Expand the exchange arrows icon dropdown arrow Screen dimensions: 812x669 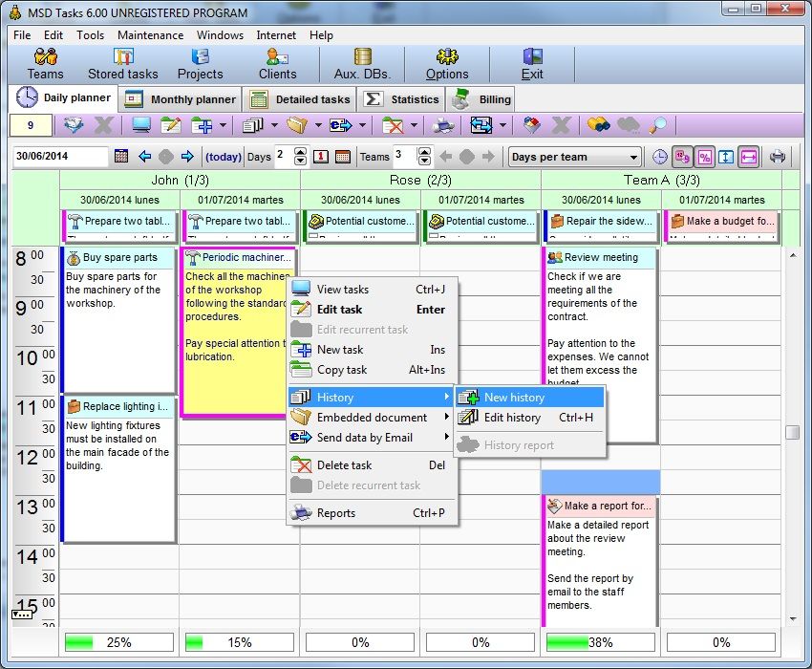click(x=502, y=125)
